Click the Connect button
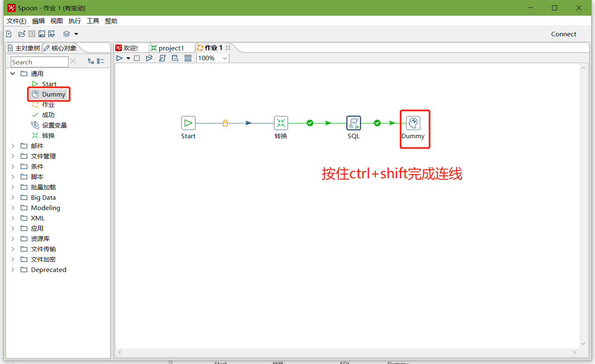This screenshot has width=595, height=364. [564, 34]
